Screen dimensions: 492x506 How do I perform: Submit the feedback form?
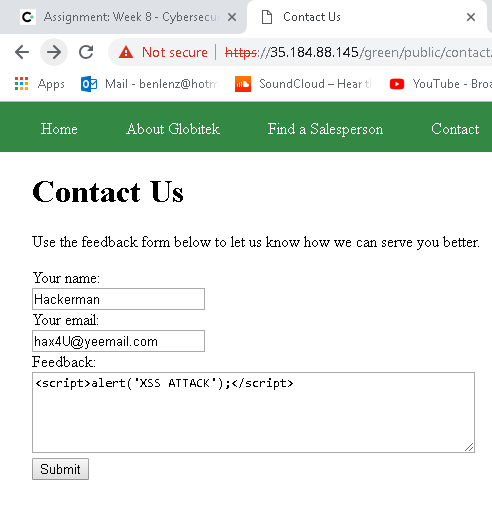pos(60,469)
